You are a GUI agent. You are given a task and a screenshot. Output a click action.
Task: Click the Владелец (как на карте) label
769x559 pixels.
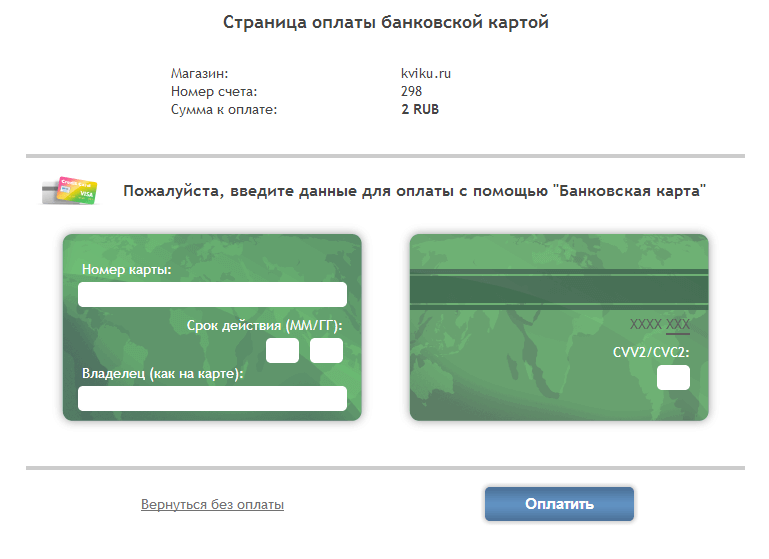(x=163, y=374)
